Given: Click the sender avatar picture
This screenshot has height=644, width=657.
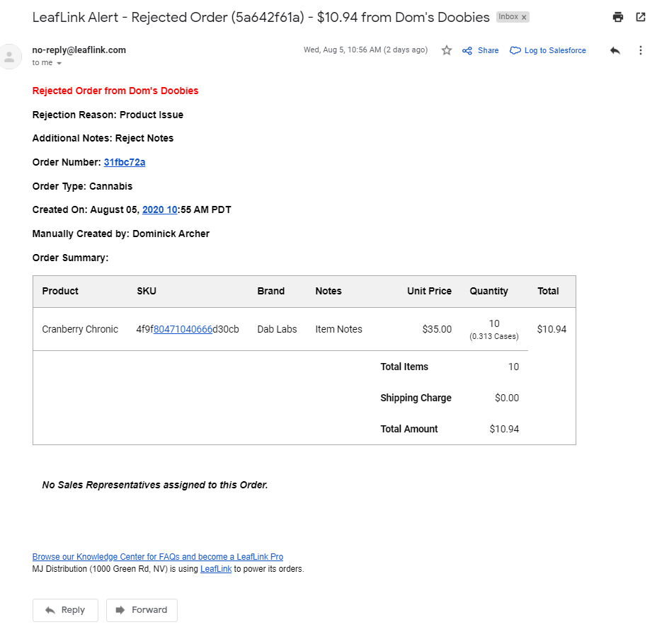Looking at the screenshot, I should (9, 57).
